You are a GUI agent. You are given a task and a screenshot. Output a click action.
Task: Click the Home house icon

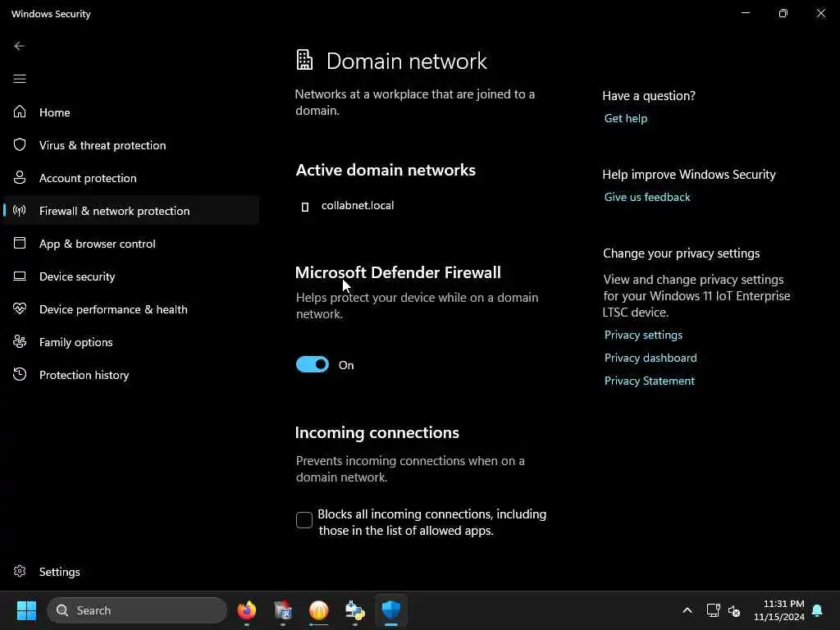(x=20, y=112)
